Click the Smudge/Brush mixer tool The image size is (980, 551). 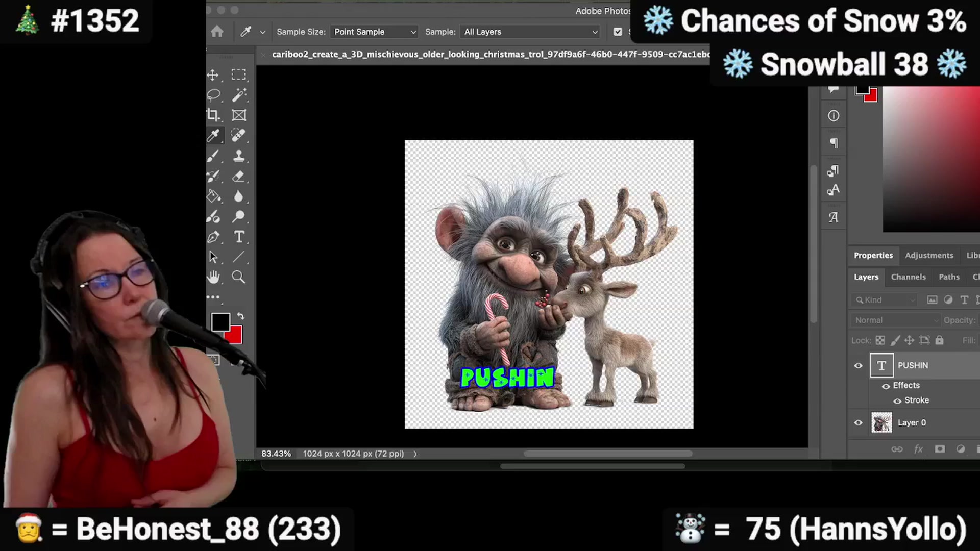tap(213, 216)
